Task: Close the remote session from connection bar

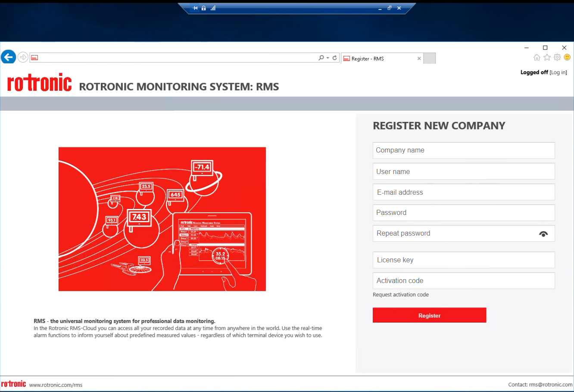Action: (x=399, y=8)
